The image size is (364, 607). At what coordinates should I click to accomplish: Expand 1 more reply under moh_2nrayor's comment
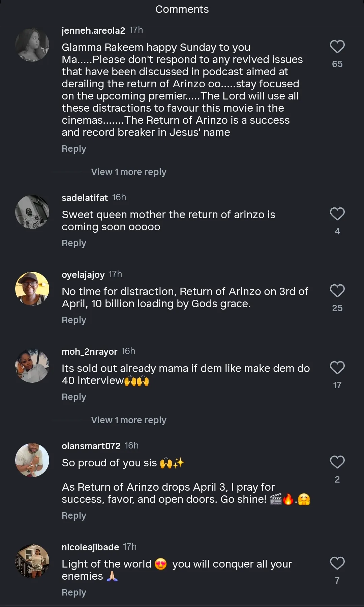[128, 420]
